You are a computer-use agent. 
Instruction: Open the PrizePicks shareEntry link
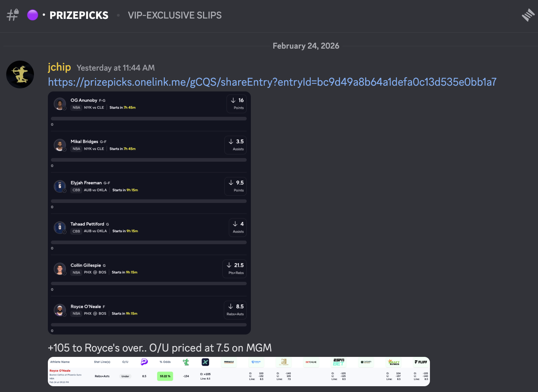(272, 82)
